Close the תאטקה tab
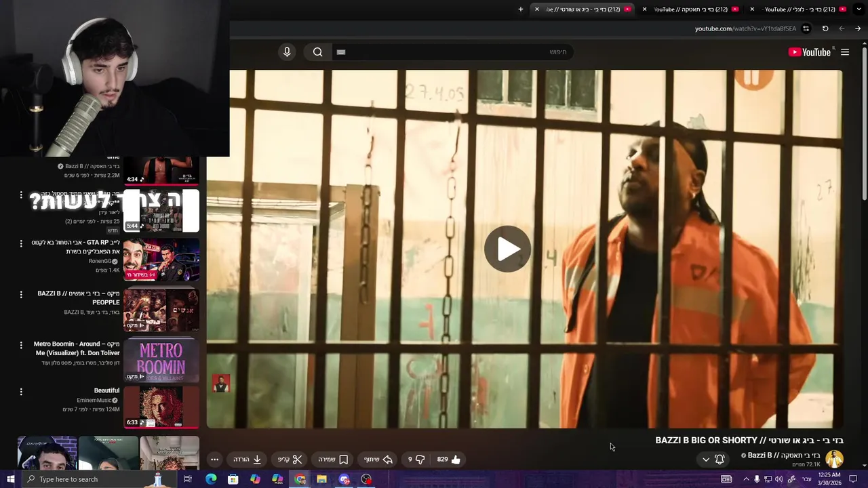 coord(644,9)
